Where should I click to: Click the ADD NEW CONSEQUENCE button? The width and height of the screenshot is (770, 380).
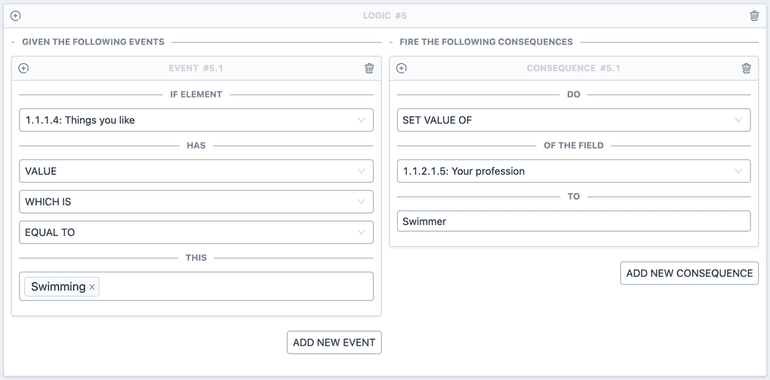point(689,273)
